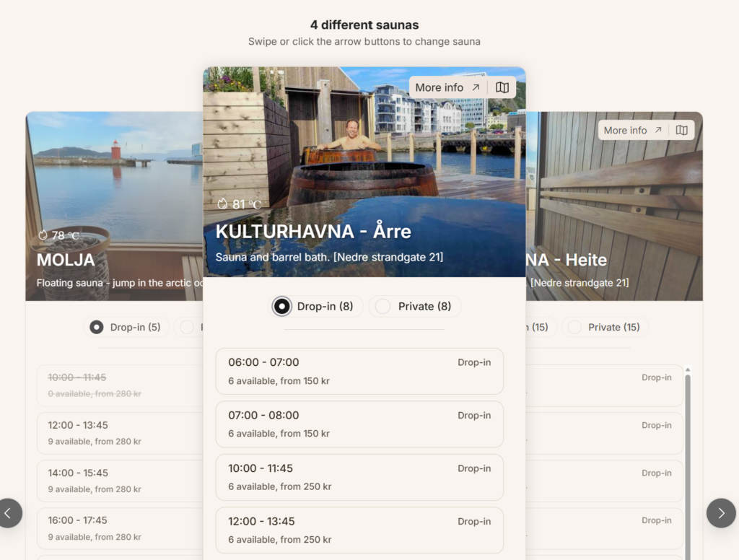Select MOLJA 16:00 - 17:45 slot
The height and width of the screenshot is (560, 739).
point(121,528)
